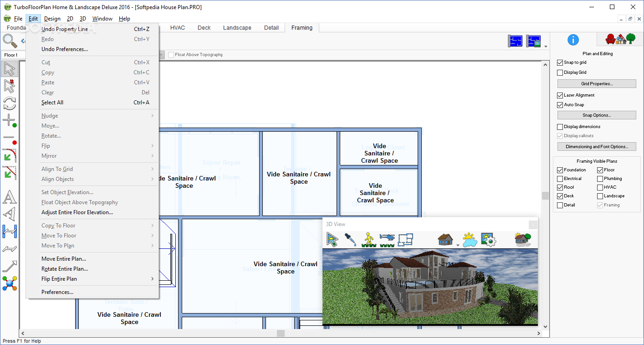Enable Electrical plan visibility checkbox
The width and height of the screenshot is (644, 345).
coord(560,179)
